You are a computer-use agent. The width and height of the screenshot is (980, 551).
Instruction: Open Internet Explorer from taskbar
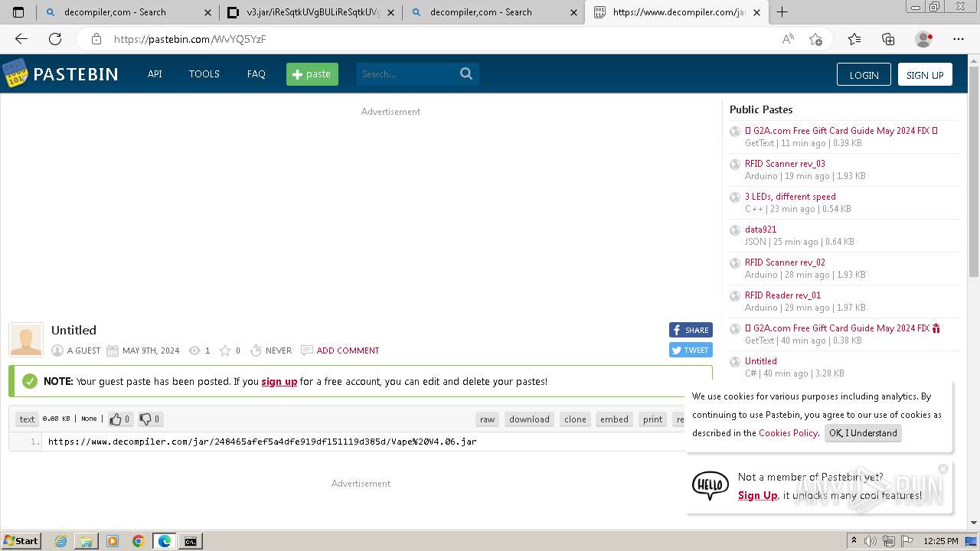(x=60, y=541)
